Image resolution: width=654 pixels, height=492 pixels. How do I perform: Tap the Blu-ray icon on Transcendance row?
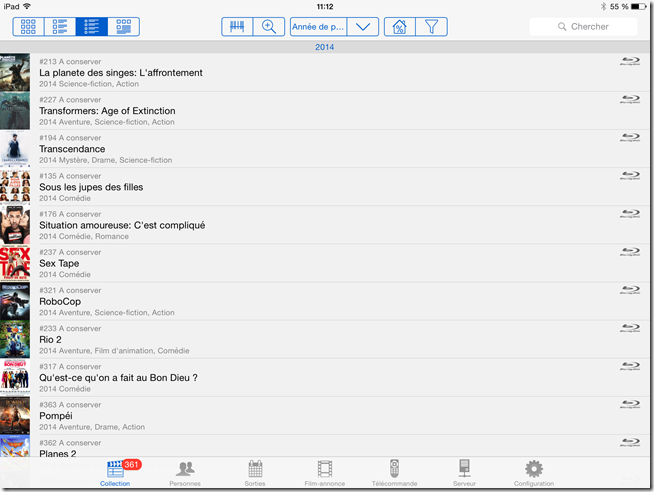(x=630, y=137)
